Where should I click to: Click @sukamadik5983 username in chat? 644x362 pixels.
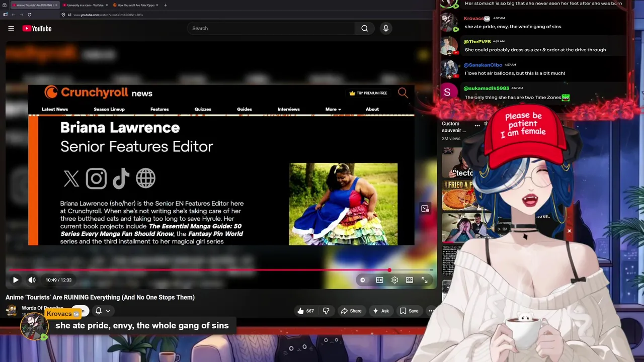coord(486,88)
